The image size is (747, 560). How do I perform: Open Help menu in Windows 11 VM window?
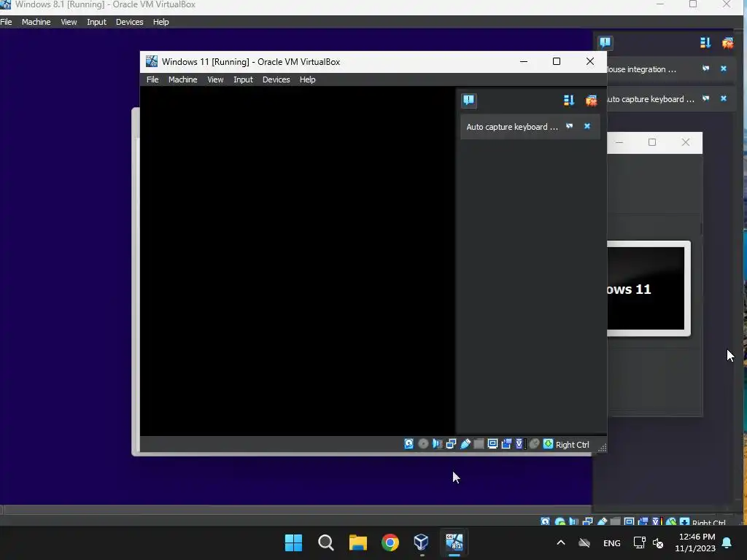[307, 79]
